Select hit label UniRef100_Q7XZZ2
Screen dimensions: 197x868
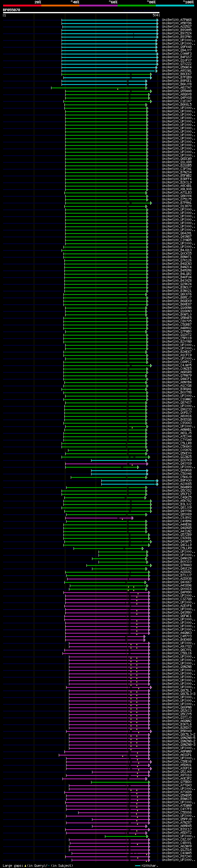pos(177,64)
